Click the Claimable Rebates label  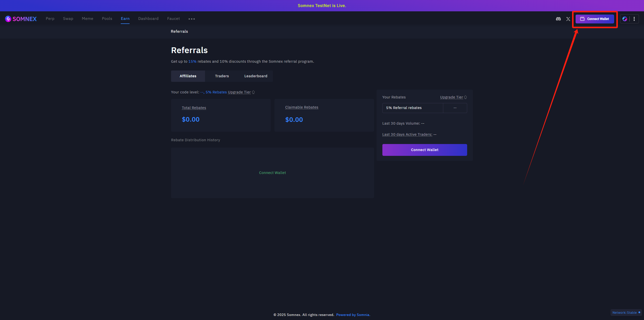coord(302,107)
